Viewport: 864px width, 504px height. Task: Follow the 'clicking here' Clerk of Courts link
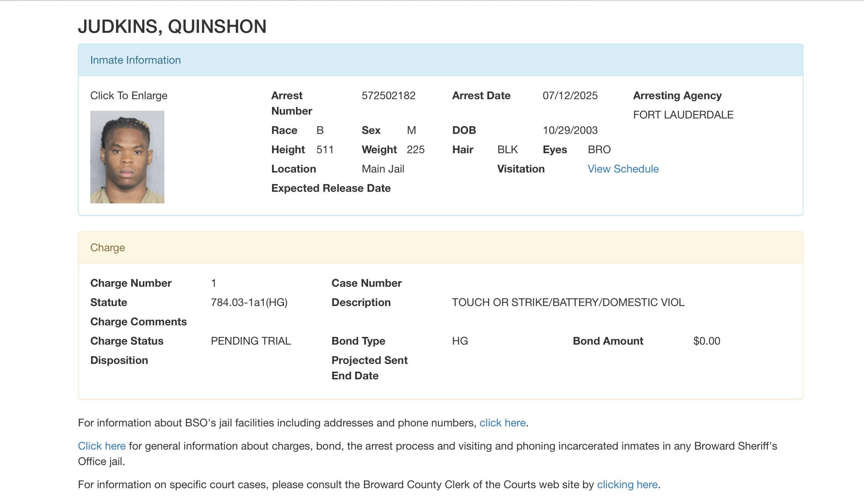point(627,485)
